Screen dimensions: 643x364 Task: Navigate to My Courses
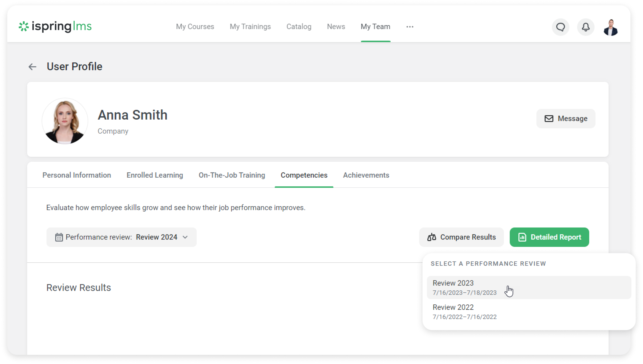(195, 27)
